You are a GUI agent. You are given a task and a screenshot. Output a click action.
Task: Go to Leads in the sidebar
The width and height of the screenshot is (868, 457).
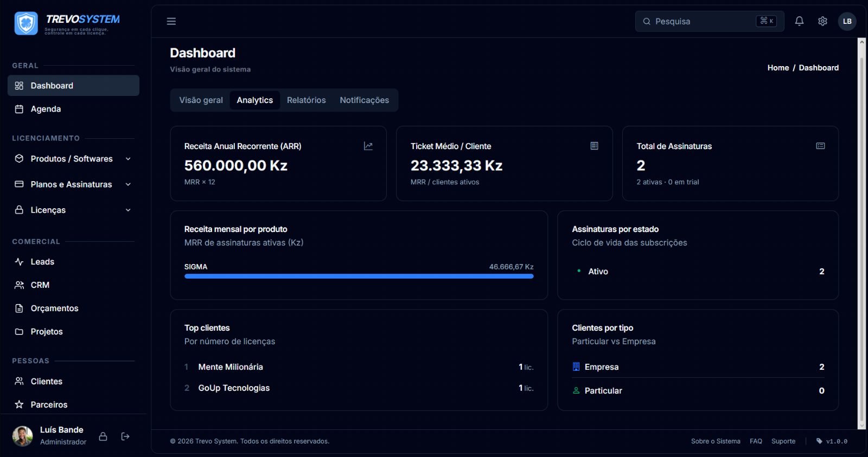74,262
